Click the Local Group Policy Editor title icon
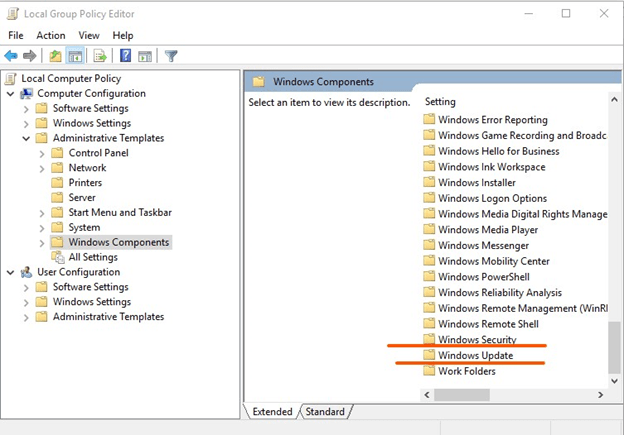This screenshot has width=624, height=435. 13,14
